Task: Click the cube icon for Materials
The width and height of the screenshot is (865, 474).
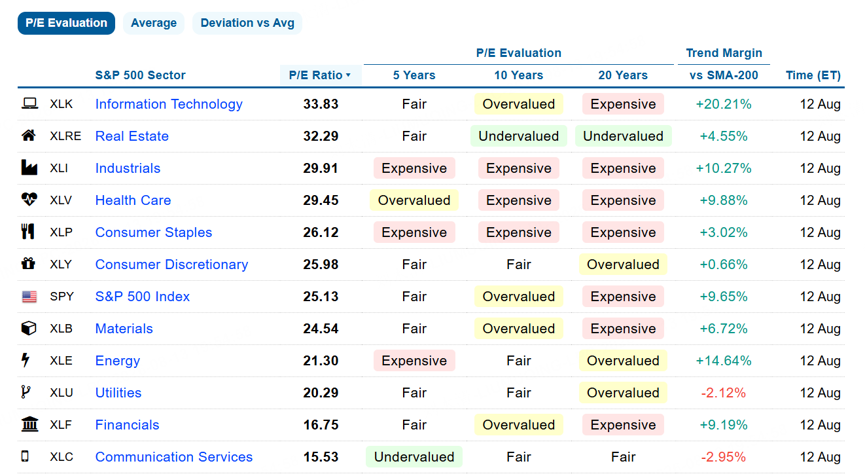Action: pos(29,328)
